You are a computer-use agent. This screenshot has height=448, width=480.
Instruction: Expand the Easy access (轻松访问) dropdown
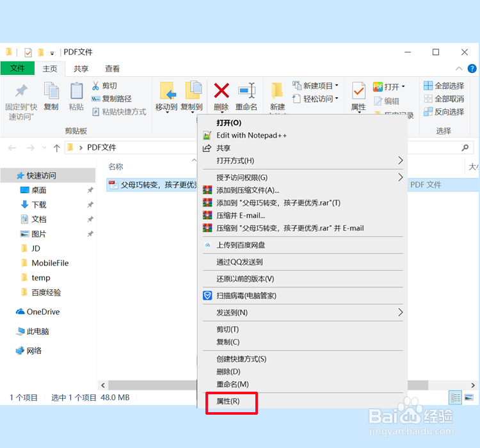point(337,99)
